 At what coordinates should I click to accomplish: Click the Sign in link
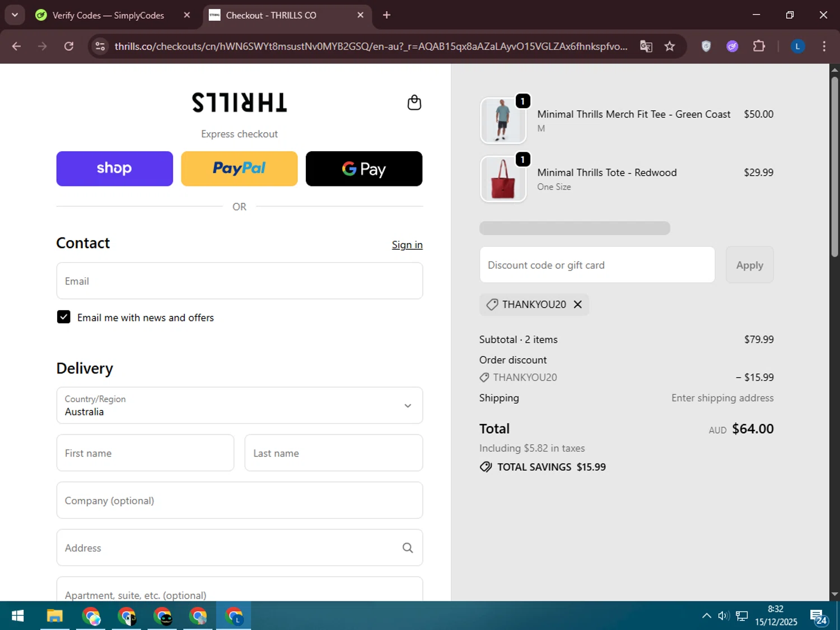tap(407, 245)
